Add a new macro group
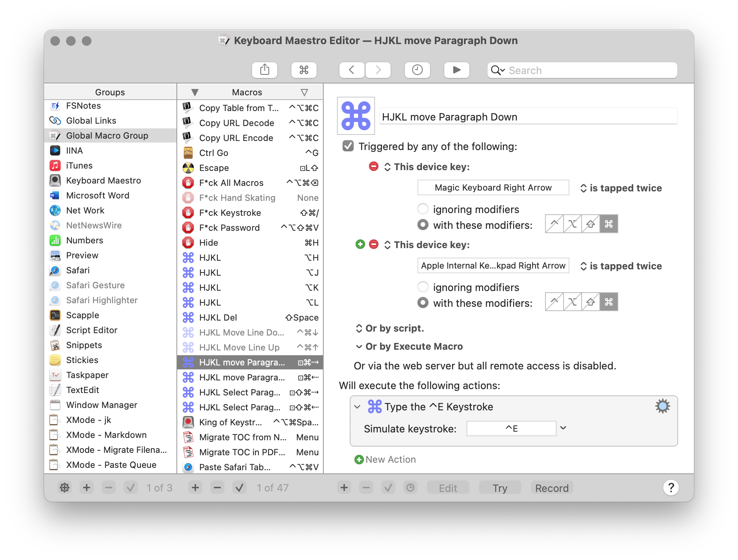The image size is (738, 560). tap(87, 488)
